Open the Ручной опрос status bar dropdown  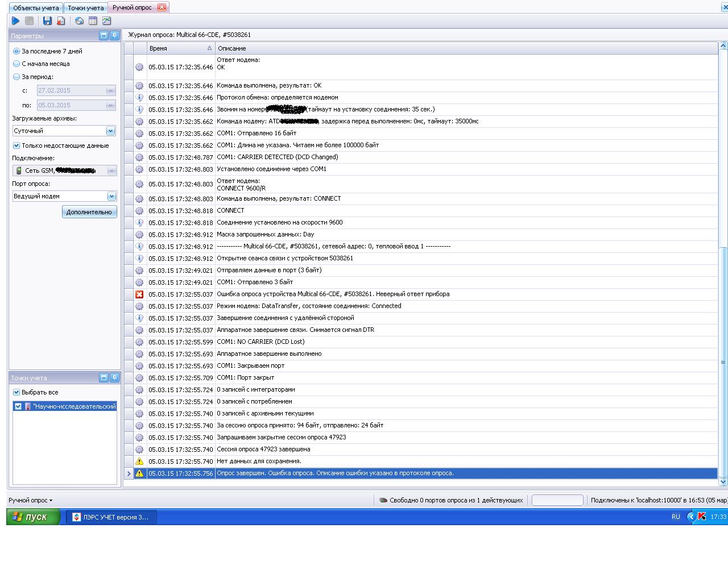(30, 500)
